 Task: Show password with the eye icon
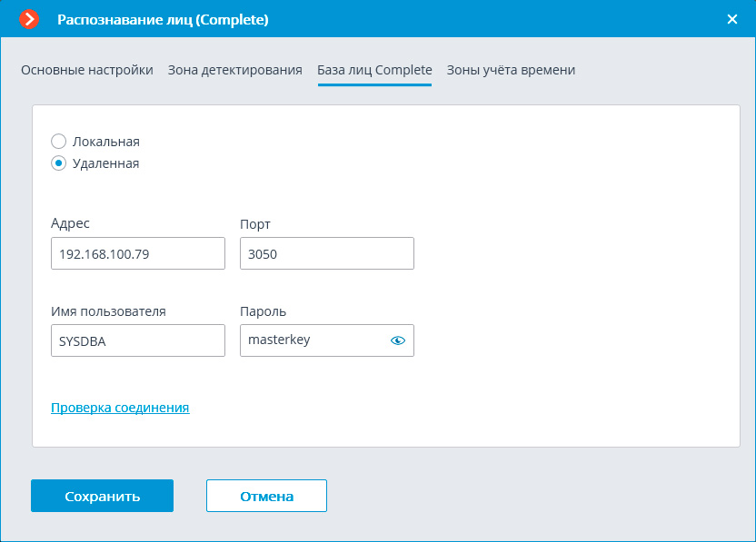pos(397,340)
